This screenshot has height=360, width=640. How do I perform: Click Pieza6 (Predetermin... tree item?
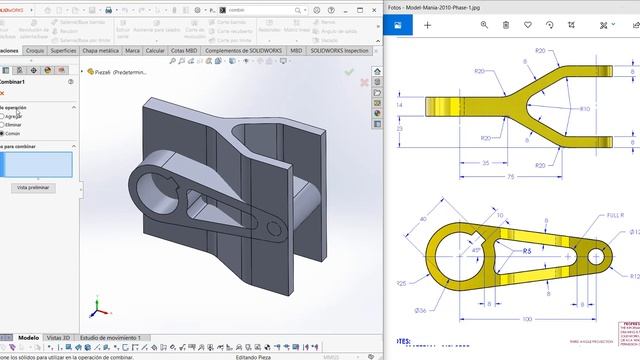click(x=121, y=72)
